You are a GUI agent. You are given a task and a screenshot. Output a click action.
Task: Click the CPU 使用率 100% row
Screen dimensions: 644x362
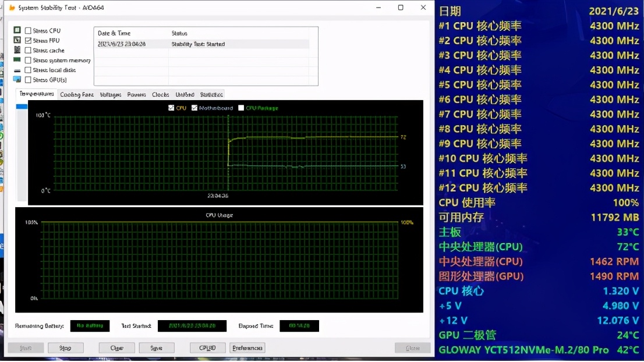point(539,203)
